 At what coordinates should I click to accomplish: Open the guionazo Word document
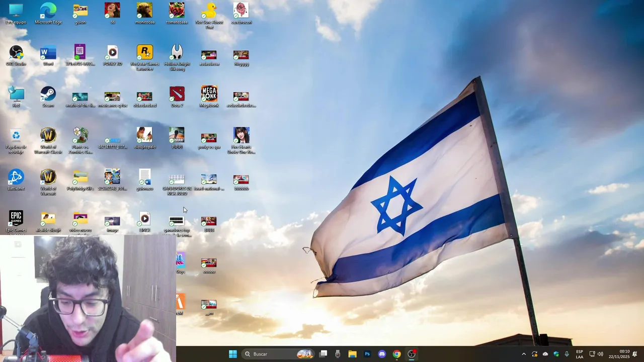coord(144,180)
